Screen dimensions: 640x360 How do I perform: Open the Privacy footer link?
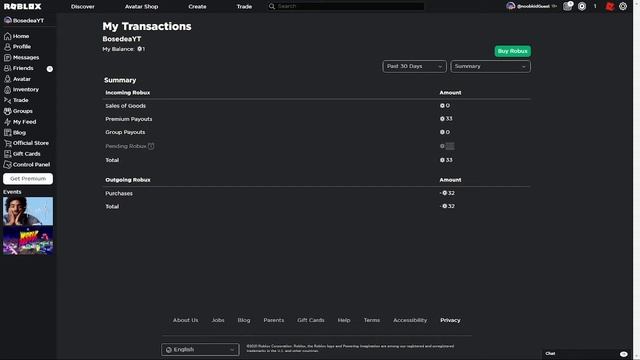[x=450, y=320]
